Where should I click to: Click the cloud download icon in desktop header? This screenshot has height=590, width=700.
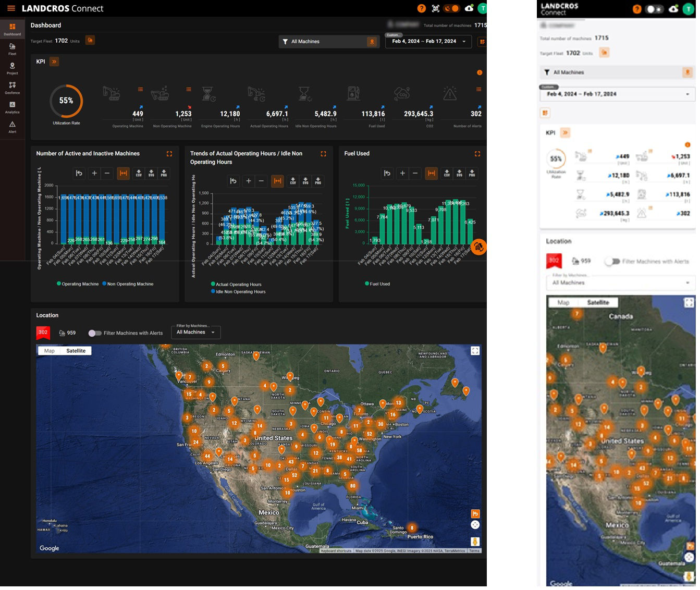469,8
